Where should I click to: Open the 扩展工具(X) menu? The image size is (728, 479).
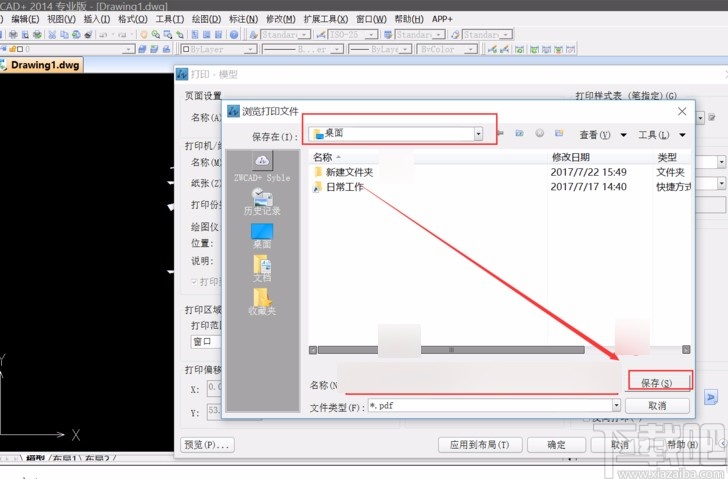pos(326,19)
